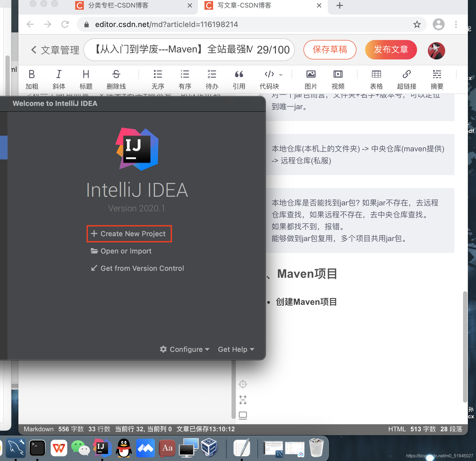Toggle strikethrough using the 删除线 button
476x461 pixels.
pyautogui.click(x=116, y=79)
